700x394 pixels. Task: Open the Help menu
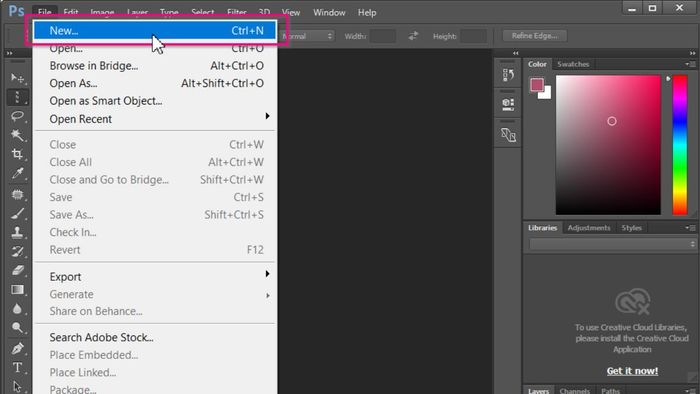[x=367, y=12]
